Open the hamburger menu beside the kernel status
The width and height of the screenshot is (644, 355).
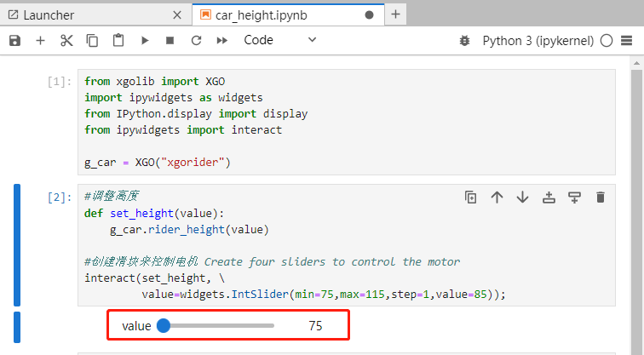[626, 40]
